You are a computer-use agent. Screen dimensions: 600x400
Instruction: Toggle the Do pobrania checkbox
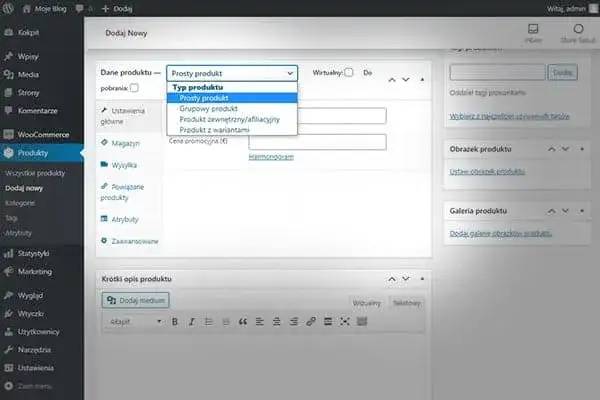(134, 88)
